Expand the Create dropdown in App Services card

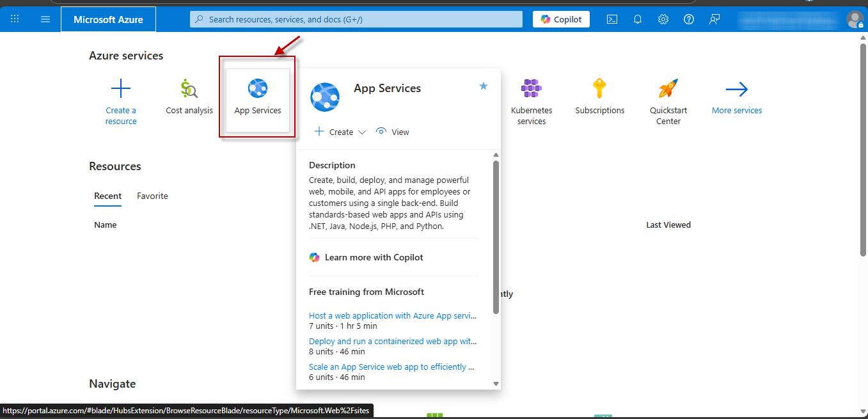(340, 132)
